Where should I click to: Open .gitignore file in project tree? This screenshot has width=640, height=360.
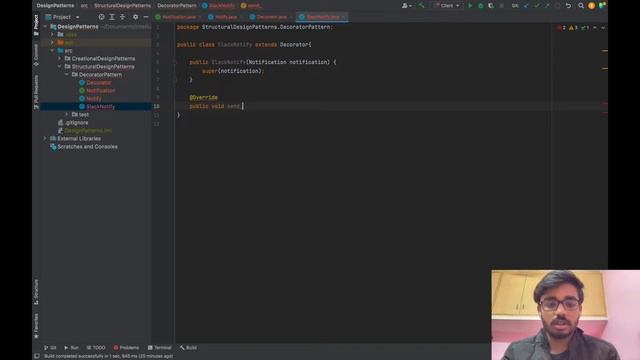76,123
